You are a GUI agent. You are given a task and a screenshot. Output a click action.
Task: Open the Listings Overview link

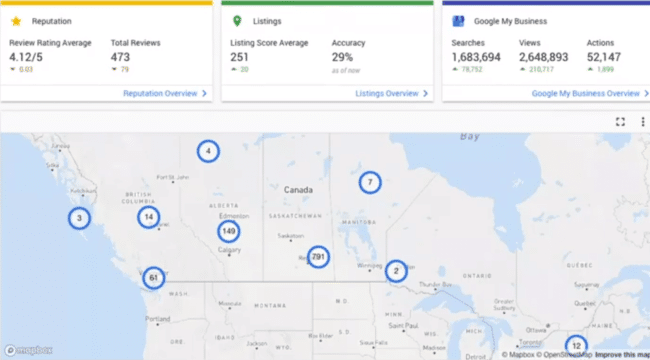[387, 93]
